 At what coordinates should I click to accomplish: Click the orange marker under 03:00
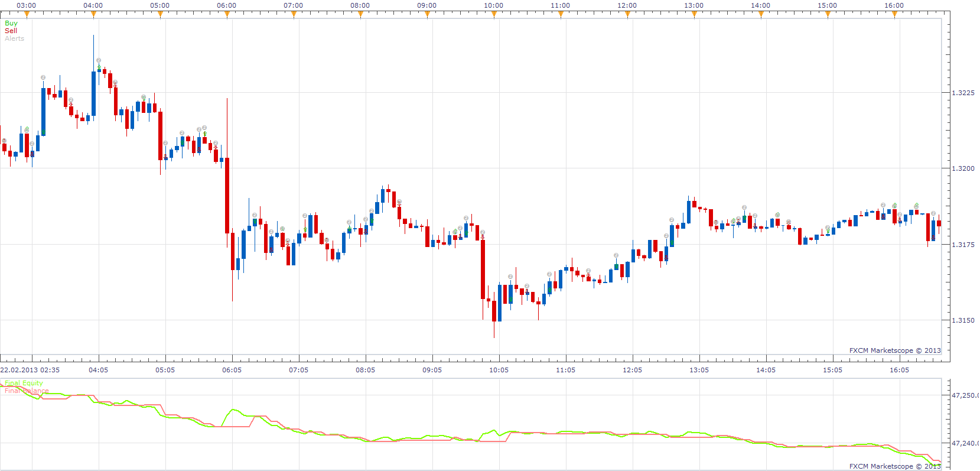[x=27, y=15]
